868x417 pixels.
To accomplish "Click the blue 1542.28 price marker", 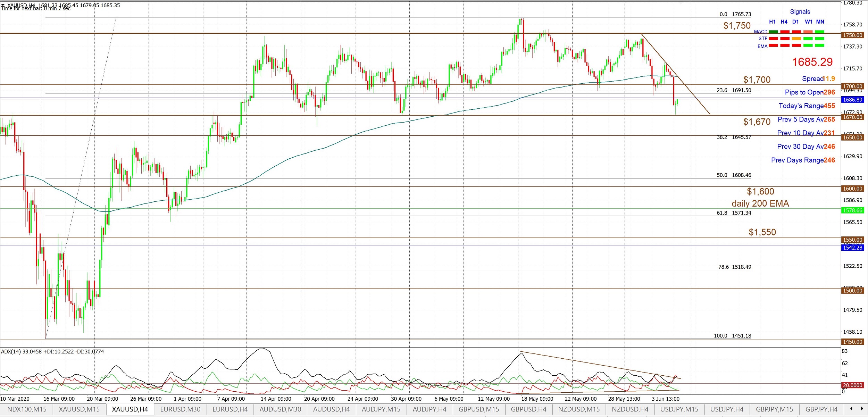I will point(853,248).
